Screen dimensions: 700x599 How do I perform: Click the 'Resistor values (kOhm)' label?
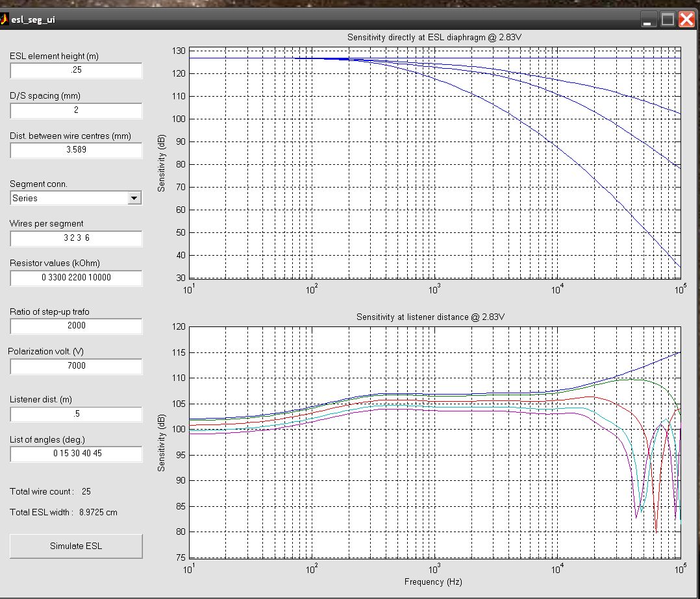(x=55, y=263)
